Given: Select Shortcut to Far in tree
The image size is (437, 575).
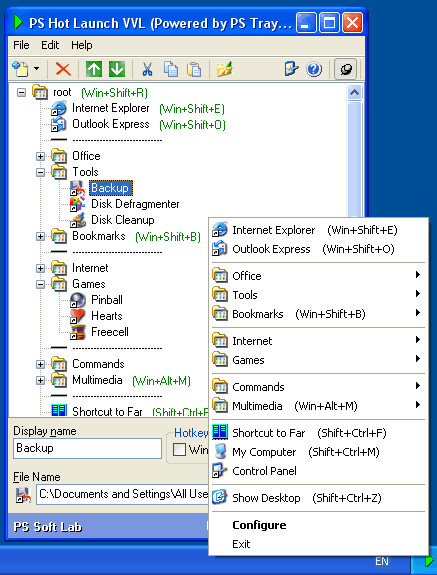Looking at the screenshot, I should 107,411.
